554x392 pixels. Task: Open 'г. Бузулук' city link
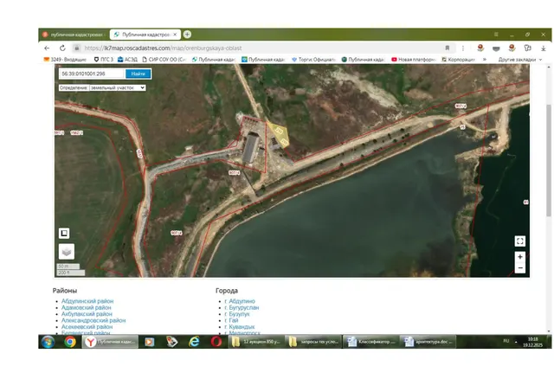tap(237, 314)
